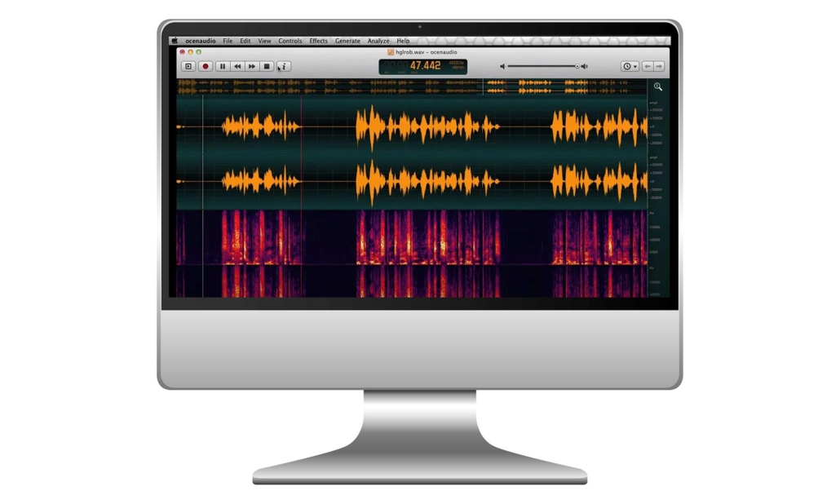Click the Pause playback icon
Image resolution: width=840 pixels, height=504 pixels.
click(223, 66)
